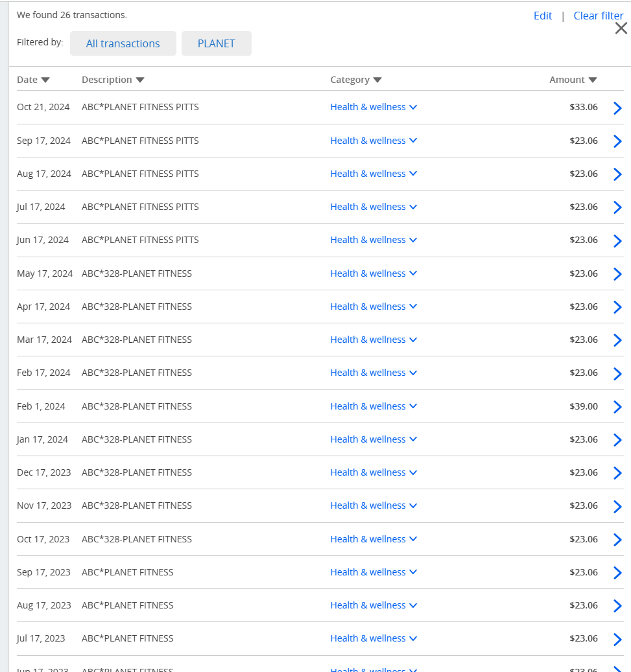Screen dimensions: 631x672
Task: Open details arrow for May 17, 2024 transaction
Action: pos(617,274)
